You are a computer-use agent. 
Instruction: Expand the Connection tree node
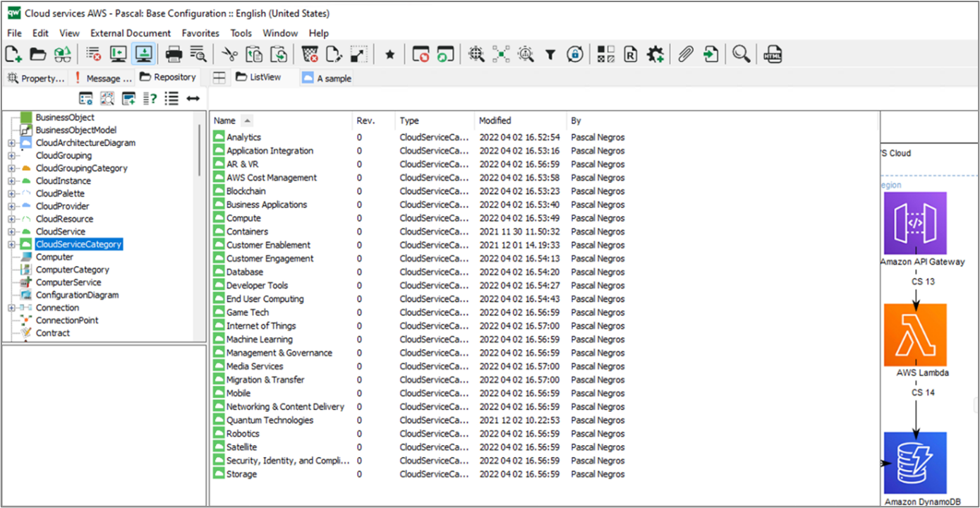(x=11, y=308)
